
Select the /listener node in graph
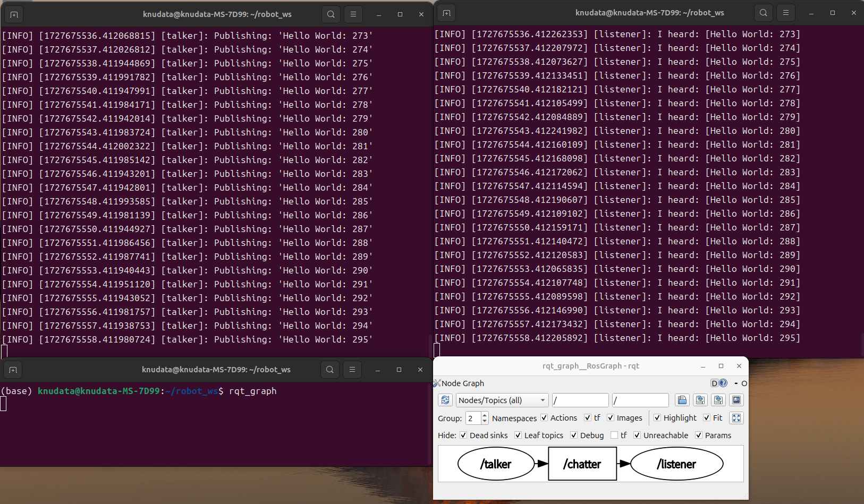[676, 464]
